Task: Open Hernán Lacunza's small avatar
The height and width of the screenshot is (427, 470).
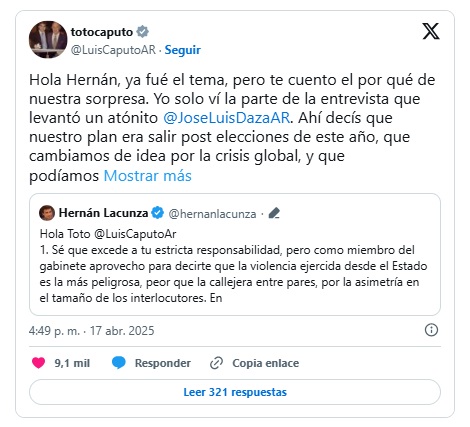Action: [x=47, y=213]
